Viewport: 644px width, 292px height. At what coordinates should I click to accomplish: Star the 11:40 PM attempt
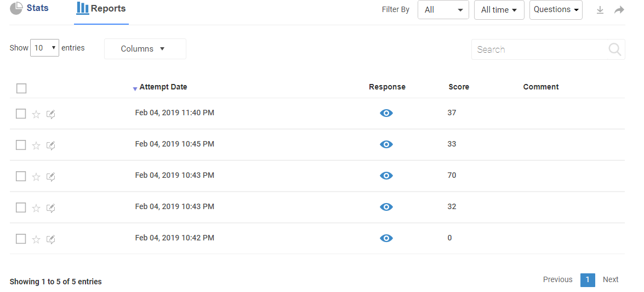click(x=36, y=114)
